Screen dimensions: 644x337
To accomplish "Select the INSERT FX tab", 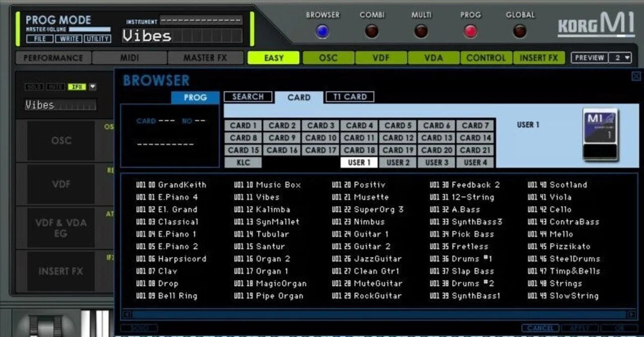I will pos(539,58).
